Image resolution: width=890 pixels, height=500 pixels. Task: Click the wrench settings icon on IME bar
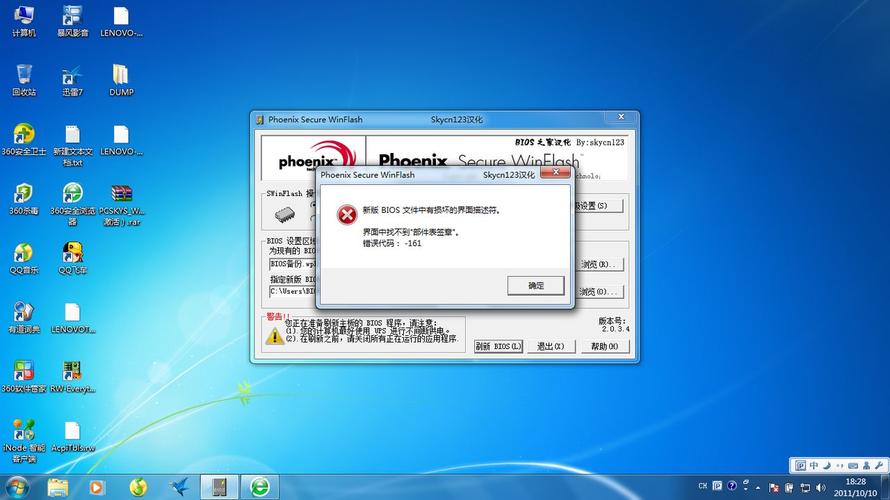[x=879, y=465]
